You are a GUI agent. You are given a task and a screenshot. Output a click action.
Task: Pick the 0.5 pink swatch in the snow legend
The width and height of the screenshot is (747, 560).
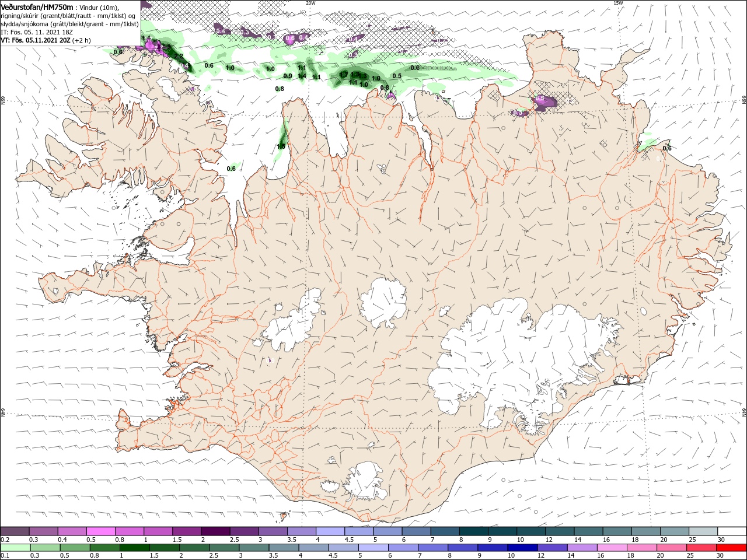100,531
